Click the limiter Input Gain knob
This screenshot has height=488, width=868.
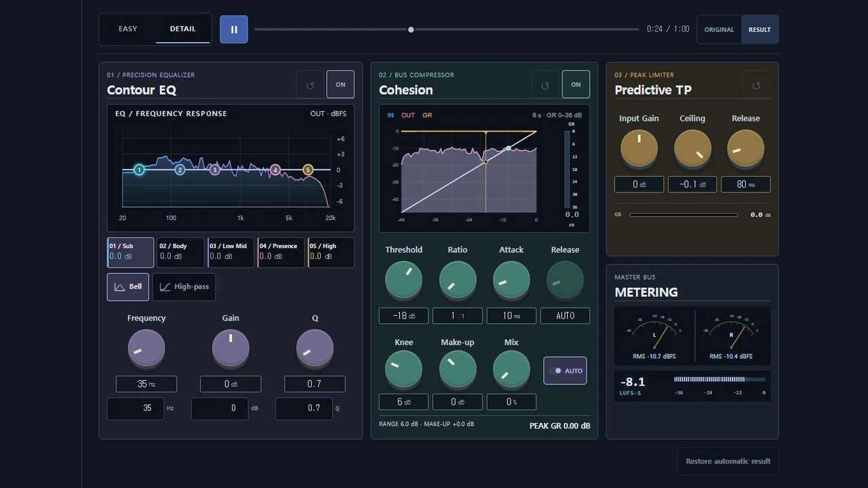point(639,148)
